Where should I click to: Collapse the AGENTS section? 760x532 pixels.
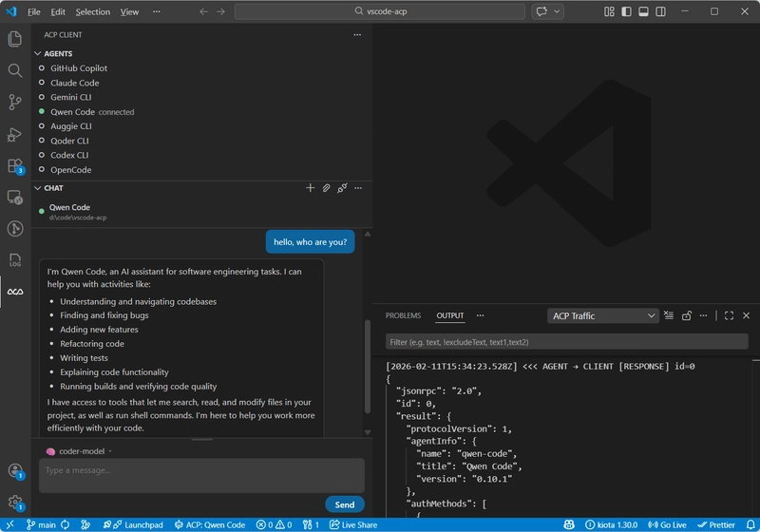pyautogui.click(x=39, y=54)
